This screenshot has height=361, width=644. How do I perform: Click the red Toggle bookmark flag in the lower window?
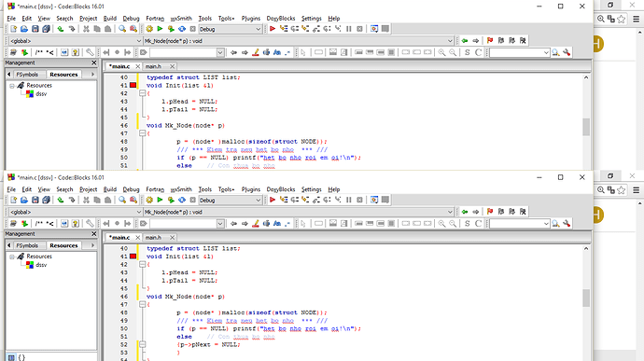click(x=490, y=212)
